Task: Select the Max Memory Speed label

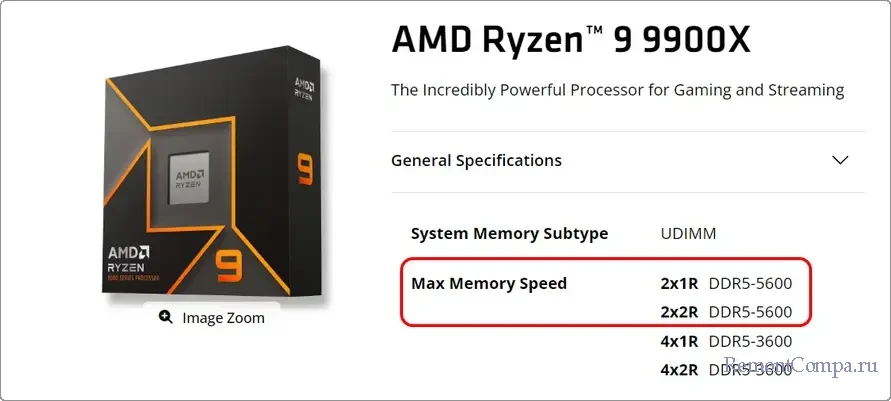Action: click(x=489, y=283)
